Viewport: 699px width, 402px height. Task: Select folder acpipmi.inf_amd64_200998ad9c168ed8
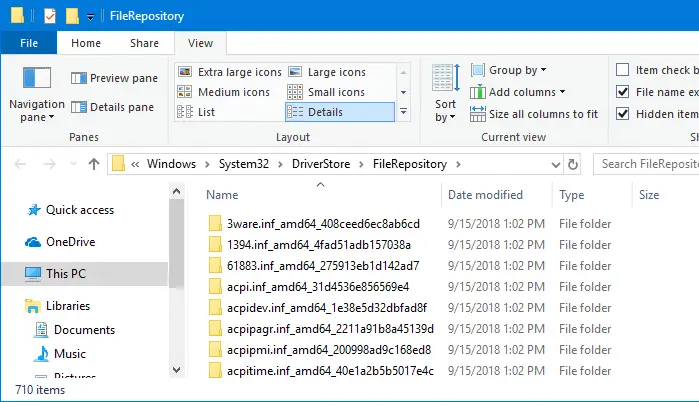329,349
